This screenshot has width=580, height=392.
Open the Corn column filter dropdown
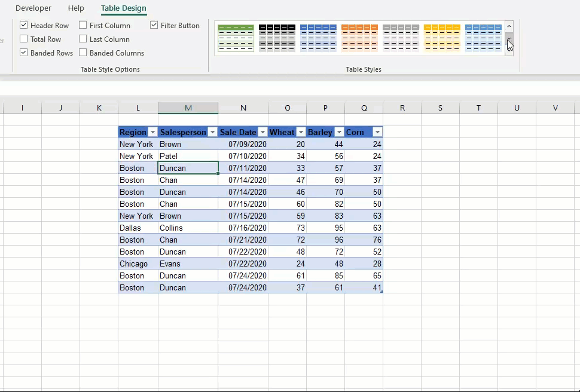click(x=377, y=131)
